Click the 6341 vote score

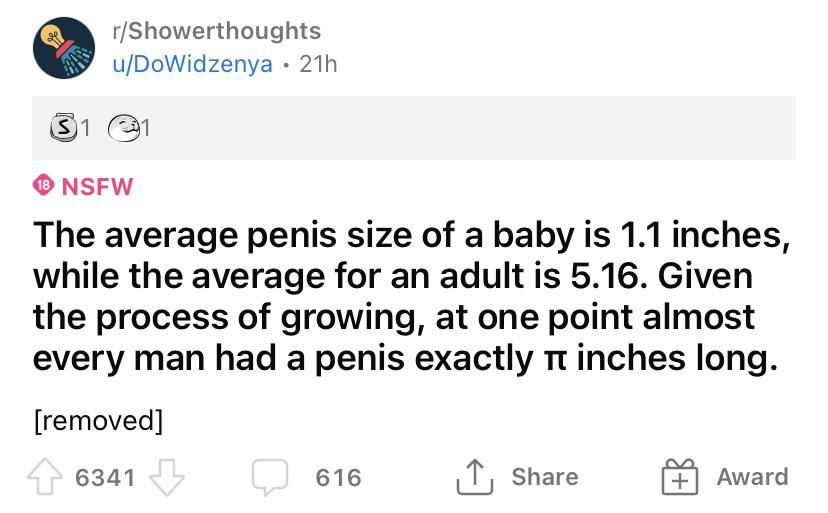pyautogui.click(x=105, y=478)
